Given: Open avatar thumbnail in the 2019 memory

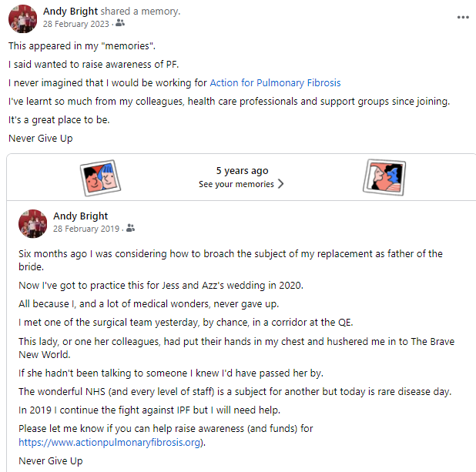Looking at the screenshot, I should point(33,223).
